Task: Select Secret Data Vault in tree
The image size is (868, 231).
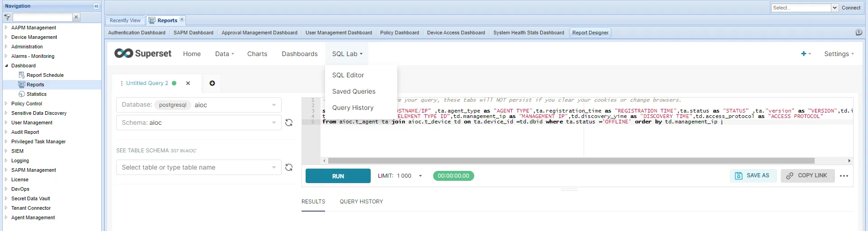Action: point(31,198)
